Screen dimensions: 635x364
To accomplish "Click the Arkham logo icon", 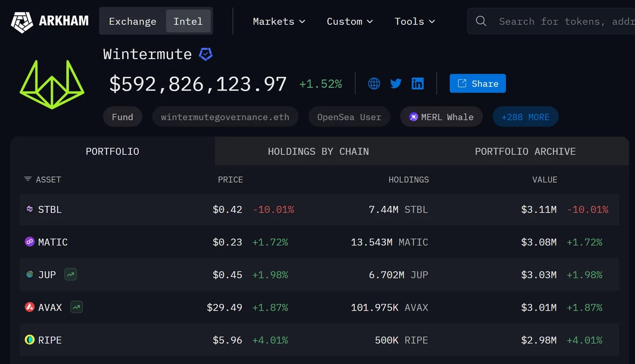I will [x=22, y=22].
